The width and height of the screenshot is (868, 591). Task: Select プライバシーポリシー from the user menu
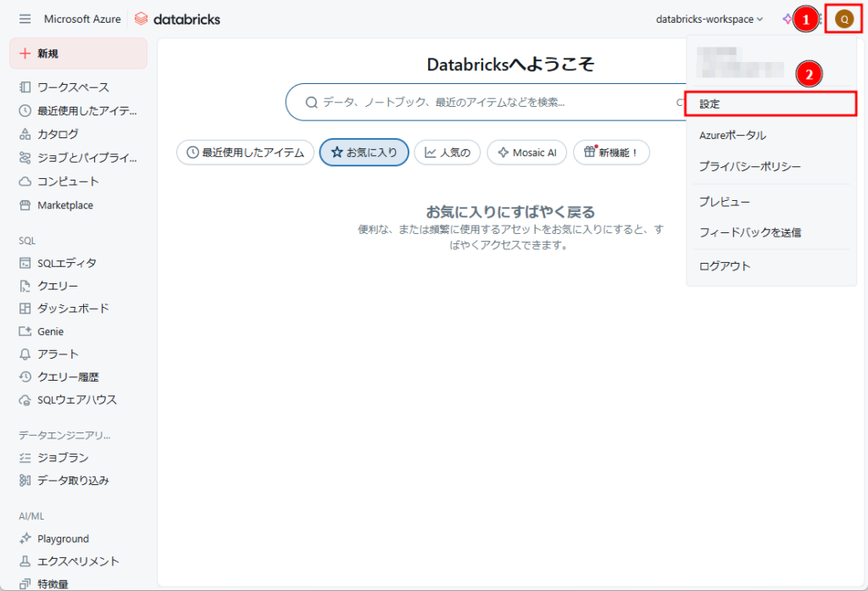click(x=771, y=166)
